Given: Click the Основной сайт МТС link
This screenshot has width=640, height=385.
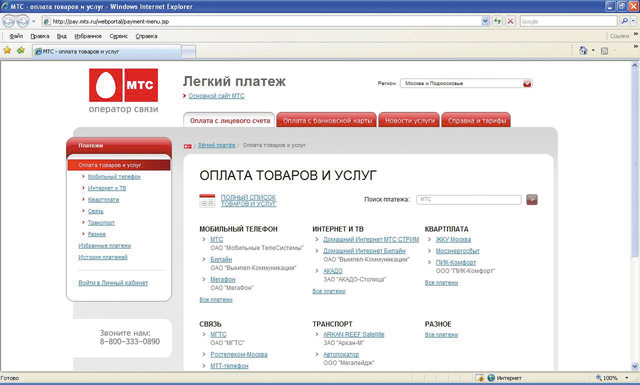Looking at the screenshot, I should [216, 96].
